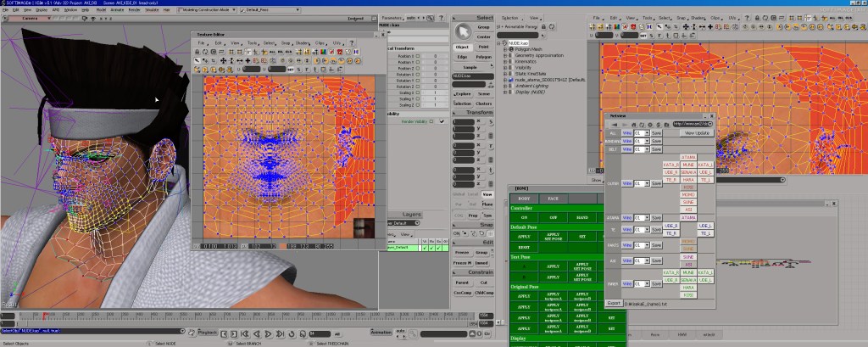Toggle the Wire button in the BELT row
The image size is (868, 347).
pyautogui.click(x=627, y=150)
